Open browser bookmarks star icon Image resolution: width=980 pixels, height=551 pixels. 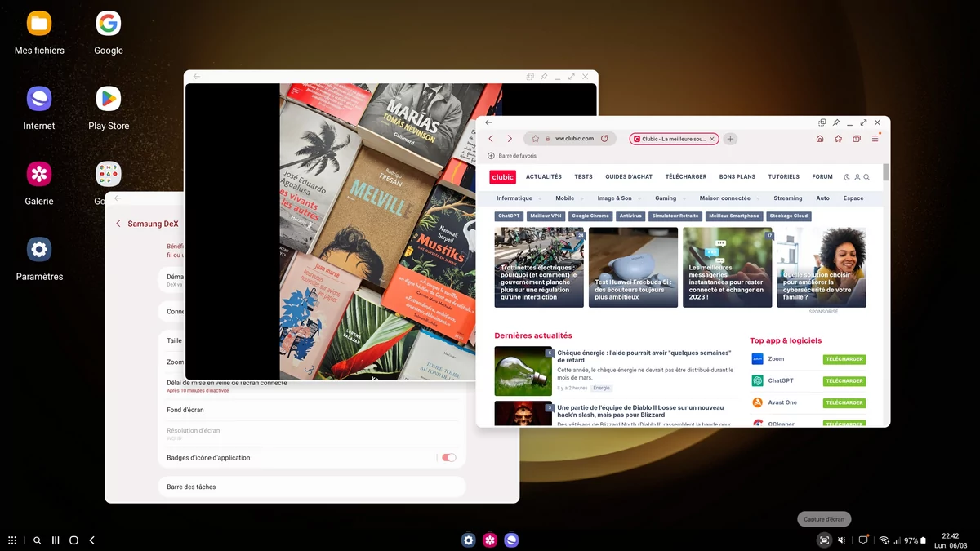[838, 139]
